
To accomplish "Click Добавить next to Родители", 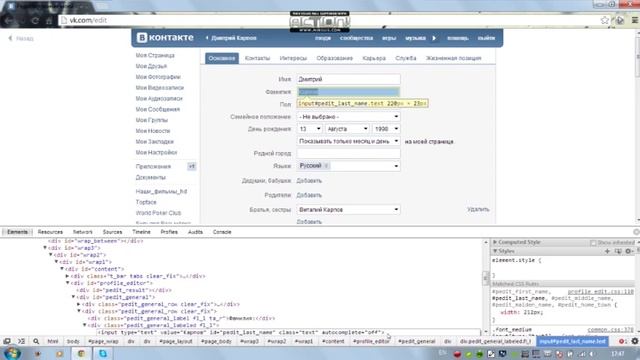I will point(309,195).
